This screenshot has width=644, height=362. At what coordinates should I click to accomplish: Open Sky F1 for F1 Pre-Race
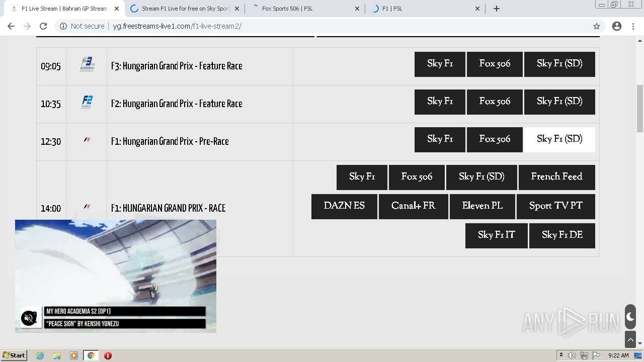click(x=440, y=139)
